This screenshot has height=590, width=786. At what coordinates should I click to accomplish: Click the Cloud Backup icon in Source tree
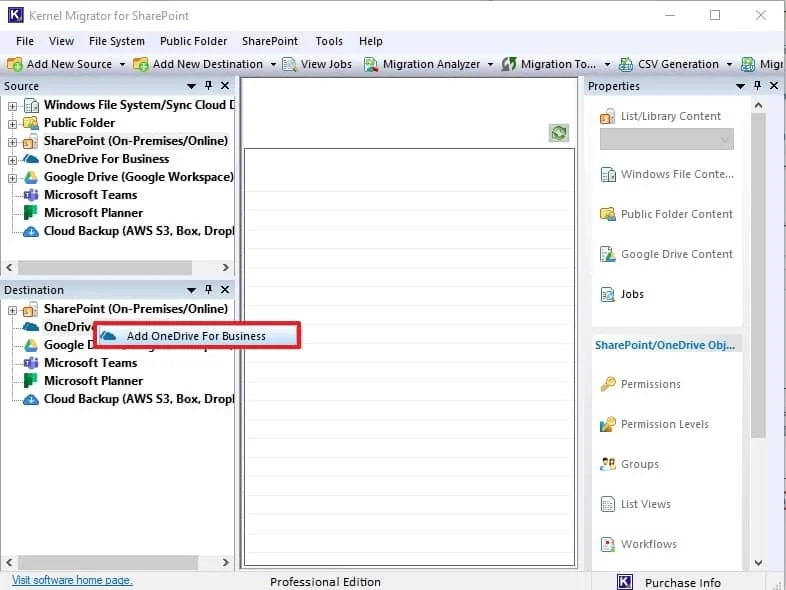tap(31, 231)
